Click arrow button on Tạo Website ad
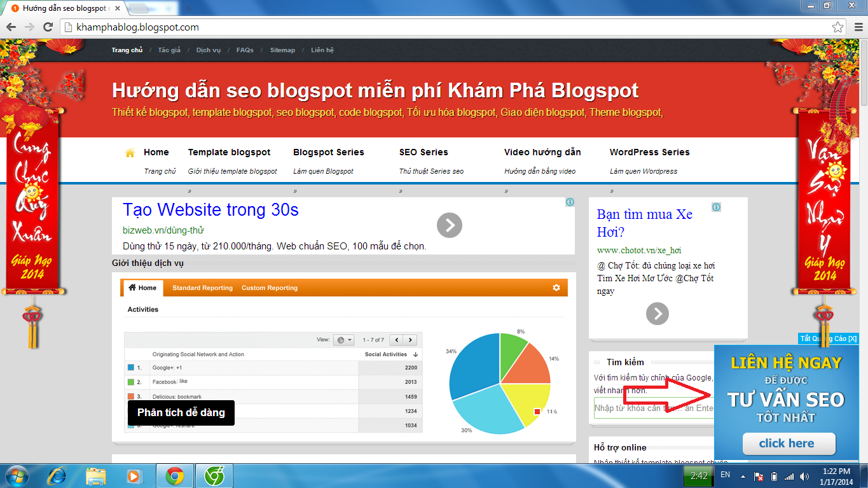Screen dimensions: 868x488 (450, 225)
